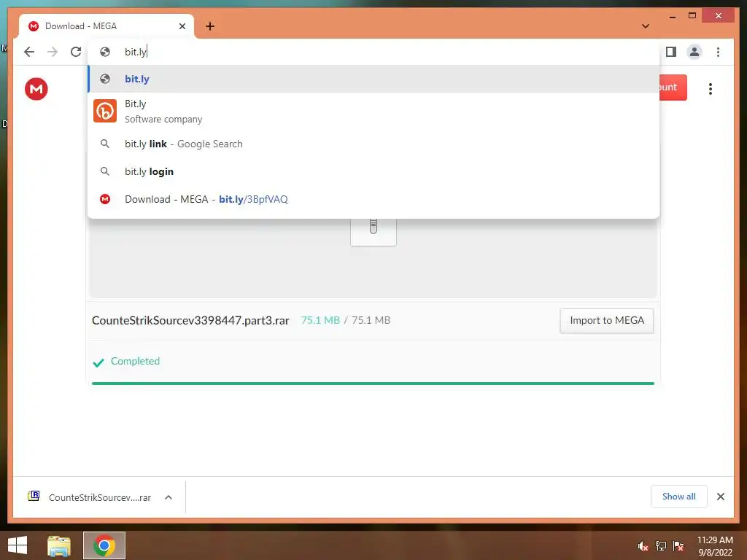Pick the 'bit.ly link - Google Search' suggestion
Image resolution: width=747 pixels, height=560 pixels.
374,144
